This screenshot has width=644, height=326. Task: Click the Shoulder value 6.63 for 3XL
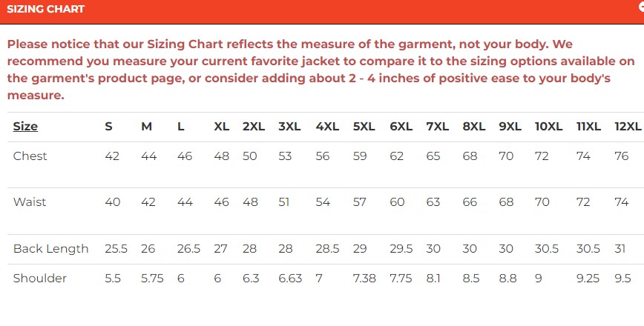point(290,278)
